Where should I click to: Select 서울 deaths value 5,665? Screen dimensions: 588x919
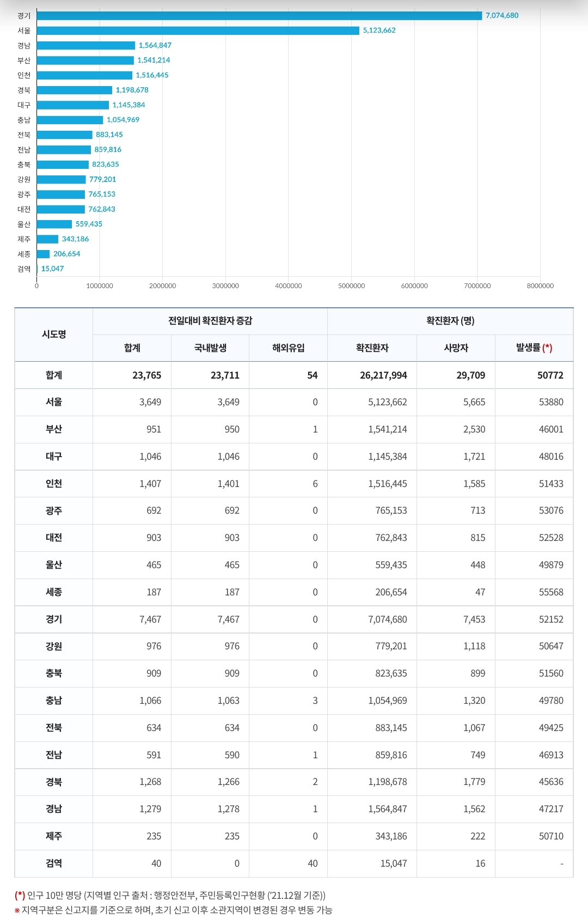click(x=474, y=402)
